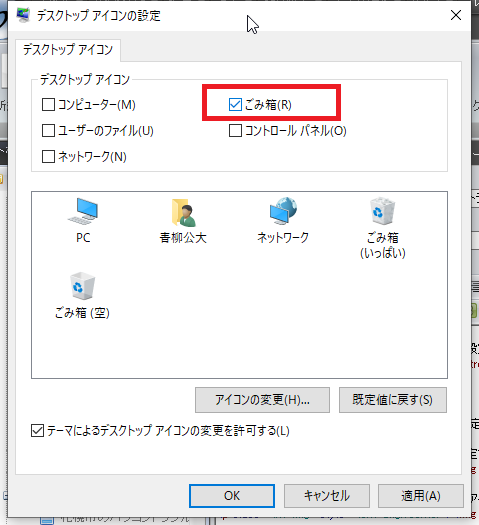Open アイコンの変更(H)... dialog button
The image size is (479, 525).
(262, 400)
